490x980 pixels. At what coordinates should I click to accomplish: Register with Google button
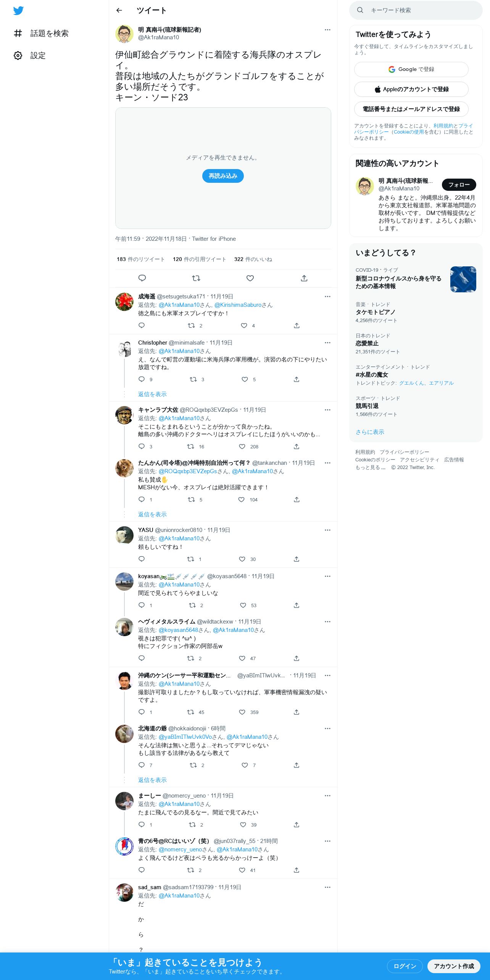click(x=411, y=69)
